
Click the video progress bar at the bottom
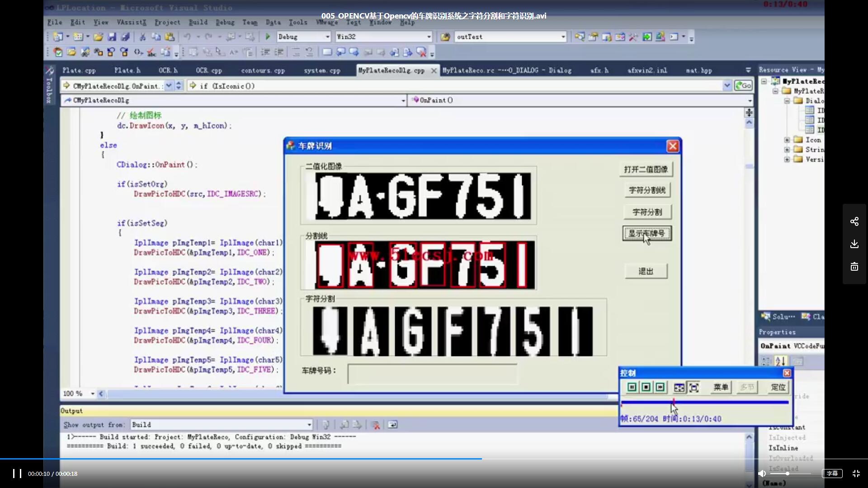[x=434, y=459]
